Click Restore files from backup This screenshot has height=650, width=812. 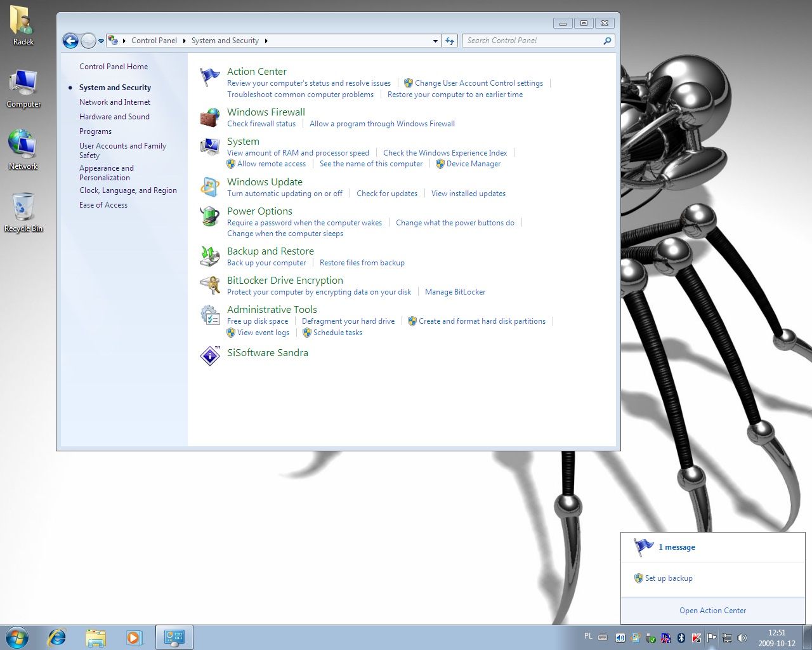click(x=362, y=263)
